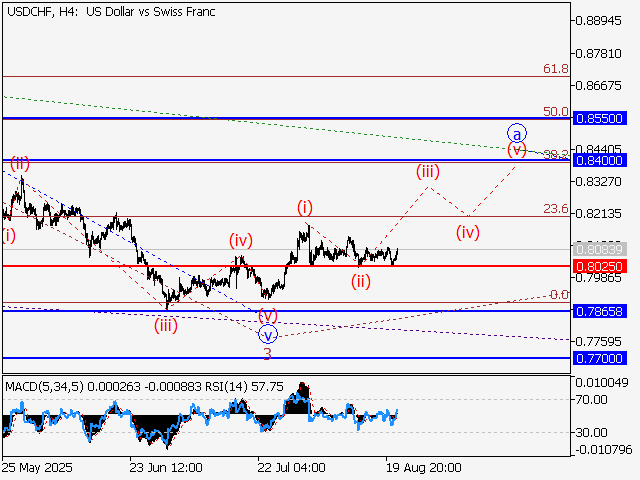This screenshot has width=640, height=480.
Task: Select the blue 0.84000 price level tag
Action: 600,160
